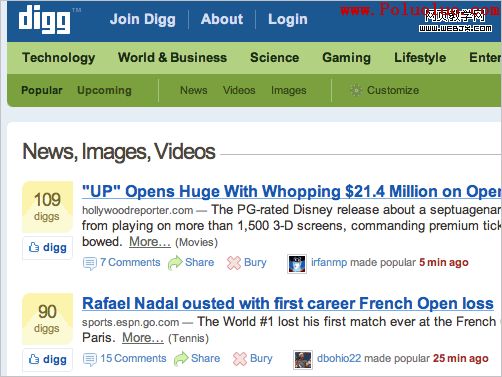Click the digg logo in the header
This screenshot has width=502, height=377.
pyautogui.click(x=45, y=20)
